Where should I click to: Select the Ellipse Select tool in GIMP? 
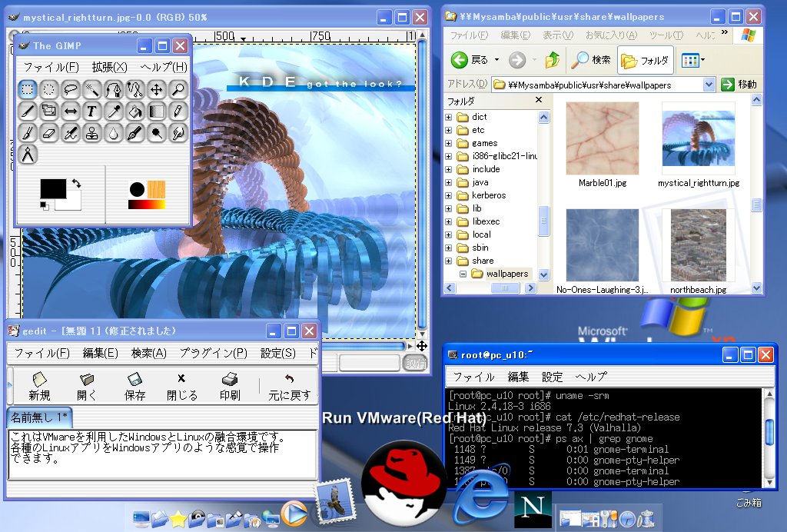(x=48, y=90)
